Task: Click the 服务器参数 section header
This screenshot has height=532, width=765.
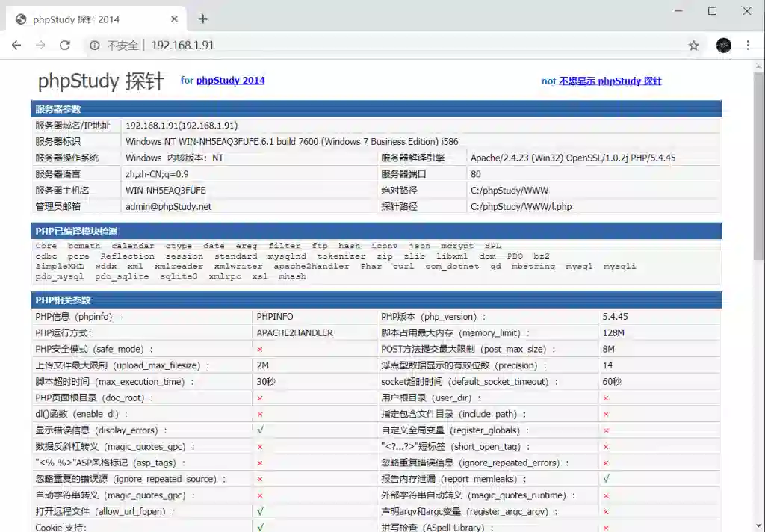Action: point(377,109)
